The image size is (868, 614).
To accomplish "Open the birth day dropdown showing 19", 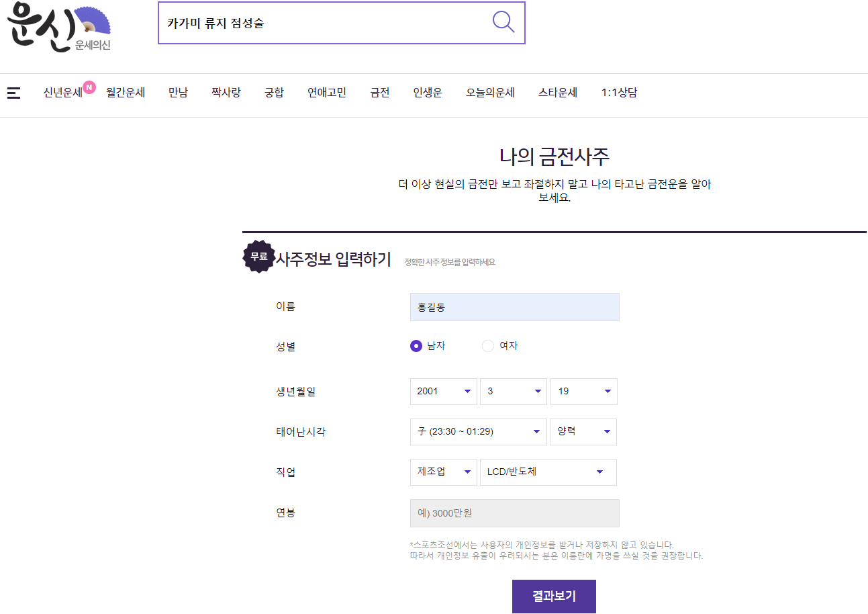I will [x=583, y=391].
